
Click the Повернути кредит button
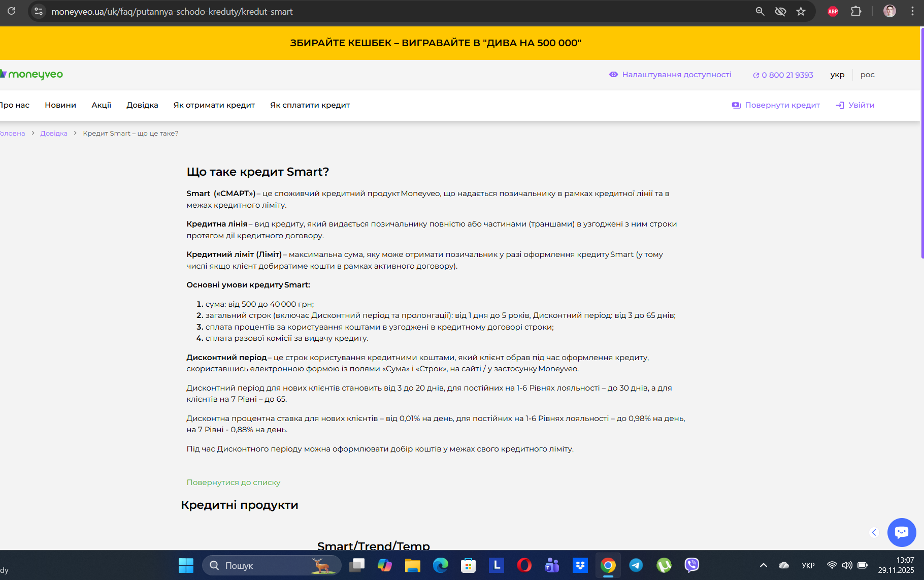click(776, 105)
